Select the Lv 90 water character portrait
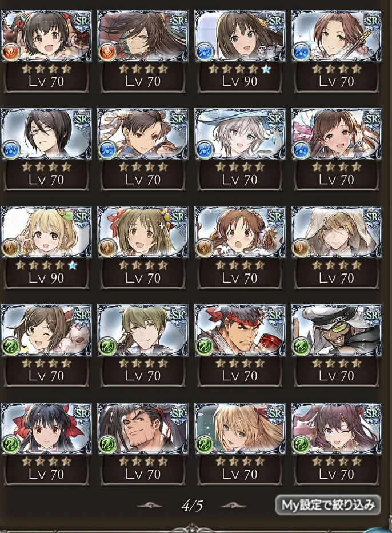392x533 pixels. pos(240,36)
